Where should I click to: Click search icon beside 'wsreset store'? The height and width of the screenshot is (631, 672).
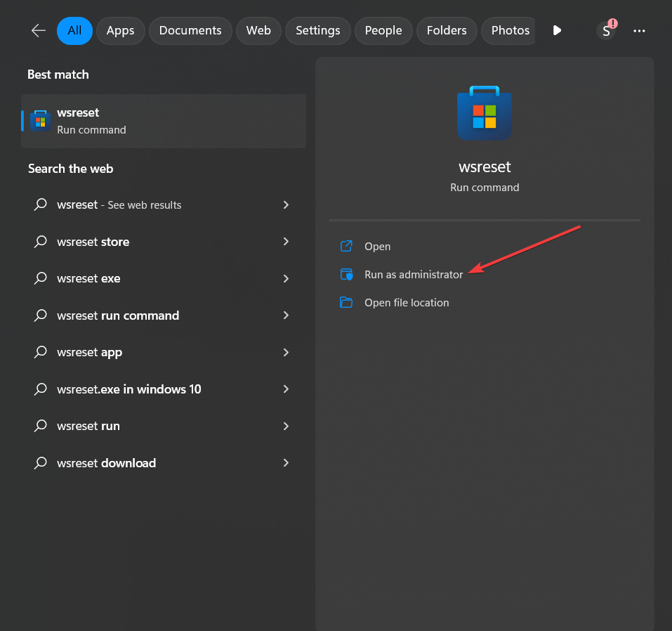40,242
